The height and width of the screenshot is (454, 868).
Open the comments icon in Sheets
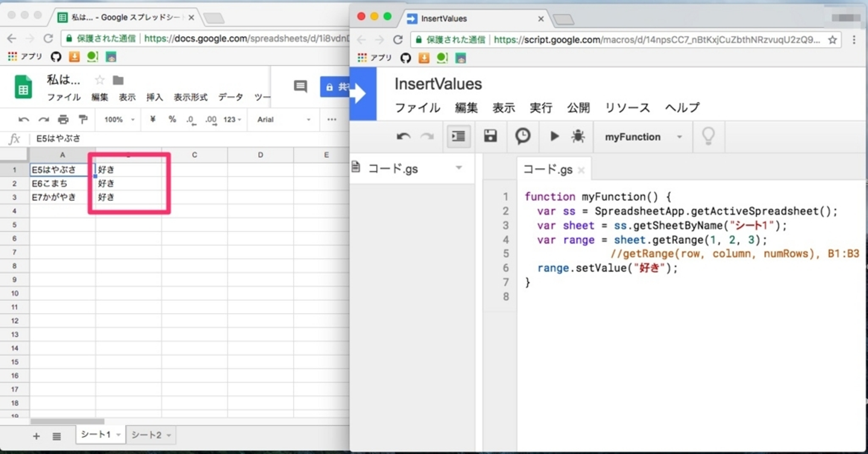(300, 87)
